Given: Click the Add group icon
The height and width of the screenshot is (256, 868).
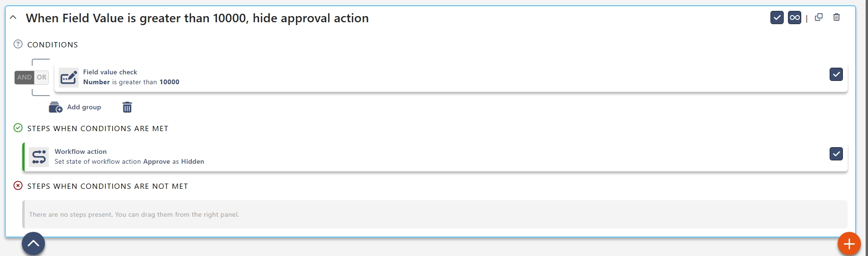Looking at the screenshot, I should [55, 107].
